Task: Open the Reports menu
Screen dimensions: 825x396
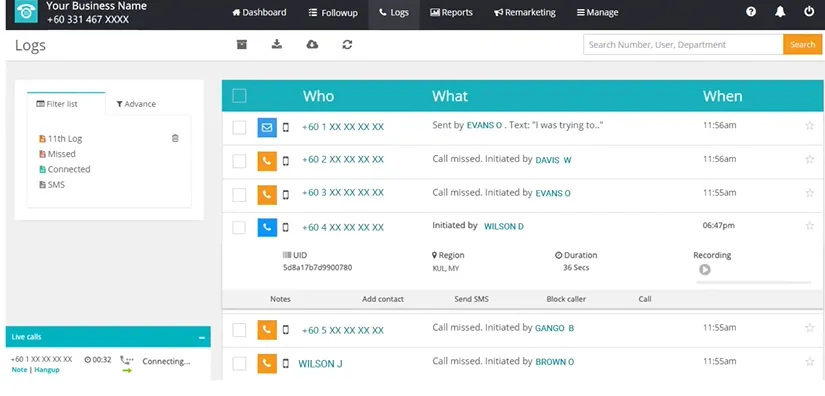Action: (451, 12)
